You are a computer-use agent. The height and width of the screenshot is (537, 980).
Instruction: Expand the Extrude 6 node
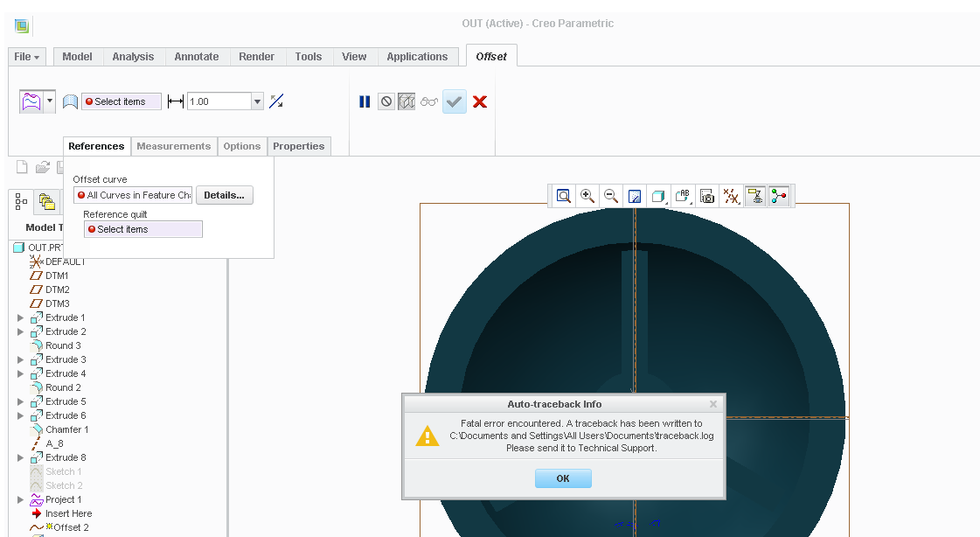21,415
